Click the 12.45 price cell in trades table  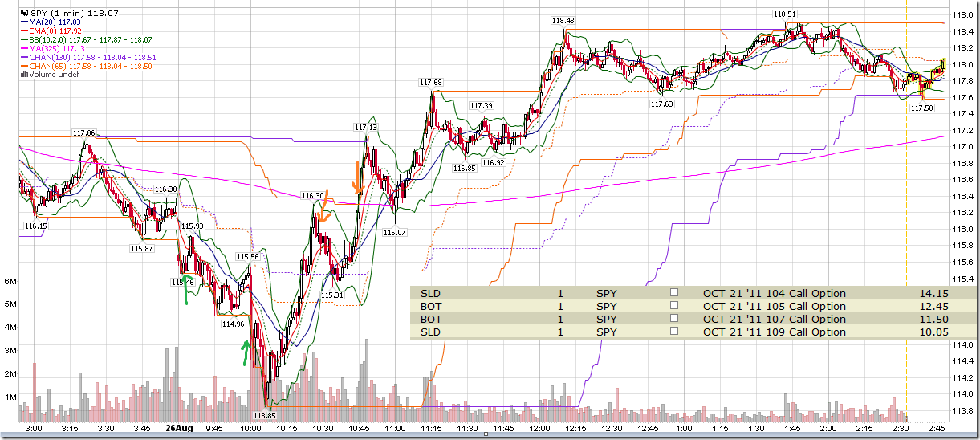934,306
